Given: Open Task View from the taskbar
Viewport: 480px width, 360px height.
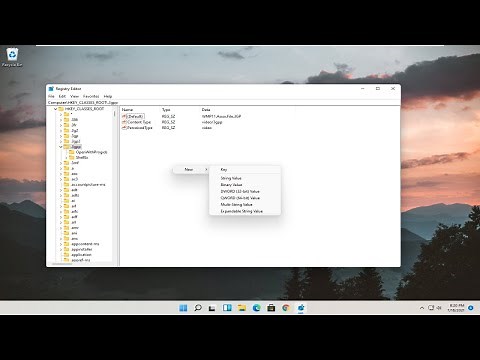Looking at the screenshot, I should click(212, 308).
